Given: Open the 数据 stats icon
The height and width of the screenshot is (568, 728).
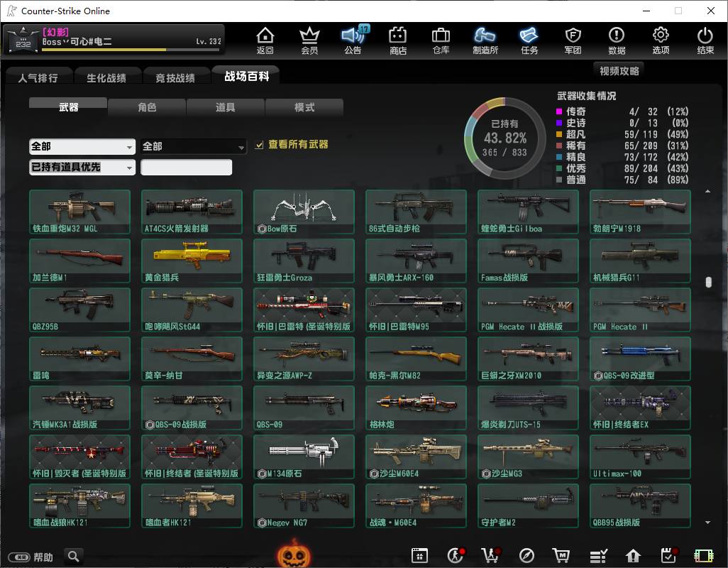Looking at the screenshot, I should [x=617, y=35].
